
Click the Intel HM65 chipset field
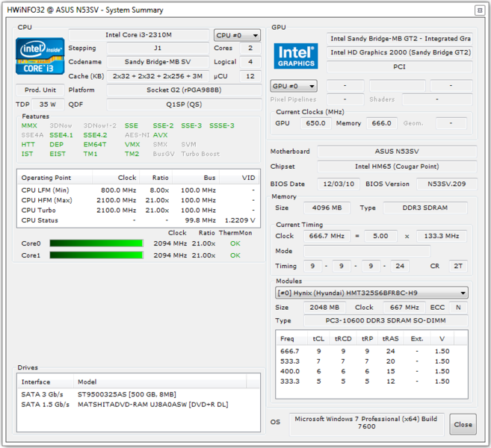(397, 167)
